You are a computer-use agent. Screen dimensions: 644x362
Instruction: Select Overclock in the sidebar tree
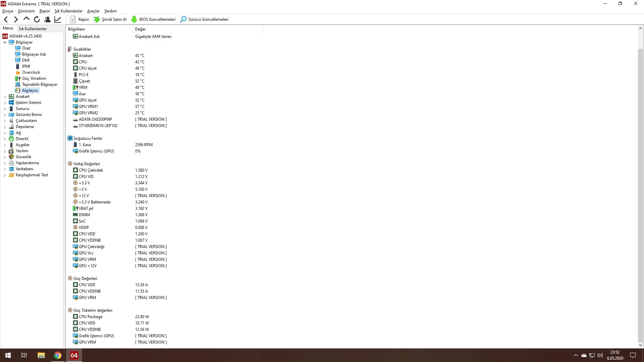[31, 72]
